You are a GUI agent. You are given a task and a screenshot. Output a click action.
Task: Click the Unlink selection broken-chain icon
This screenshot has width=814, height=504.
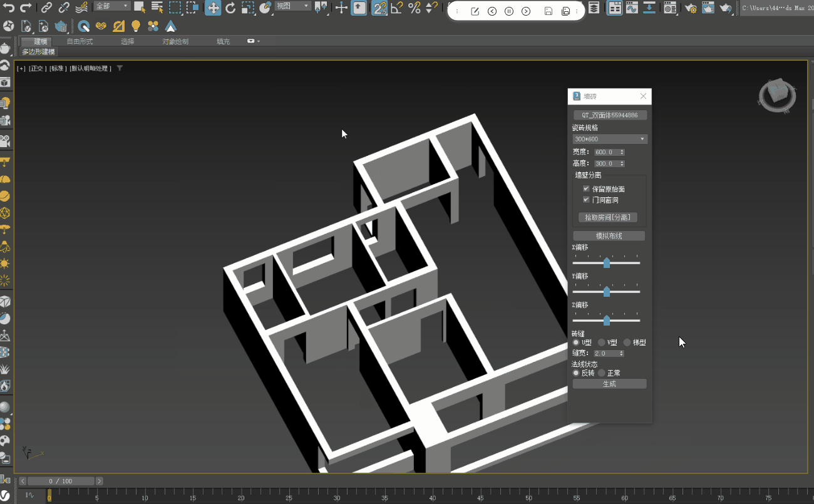click(64, 8)
